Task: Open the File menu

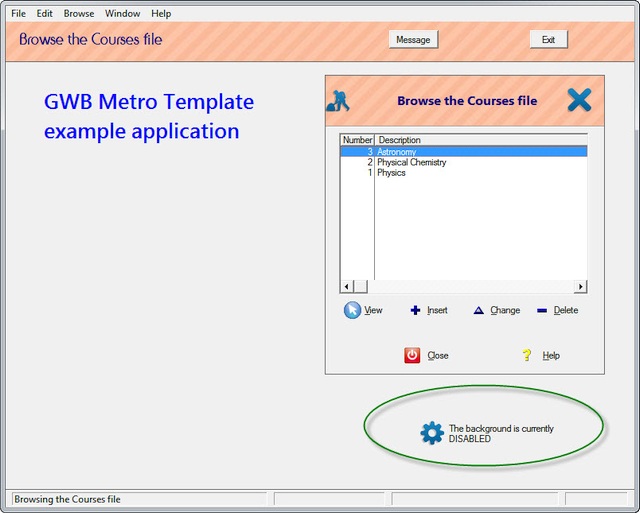Action: click(18, 13)
